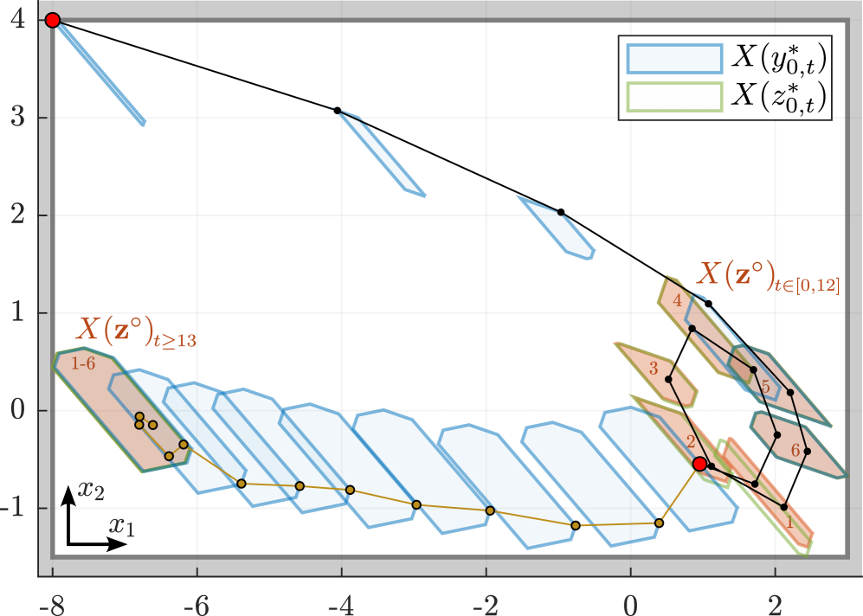This screenshot has width=863, height=616.
Task: Select the x1 axis label
Action: pyautogui.click(x=122, y=525)
